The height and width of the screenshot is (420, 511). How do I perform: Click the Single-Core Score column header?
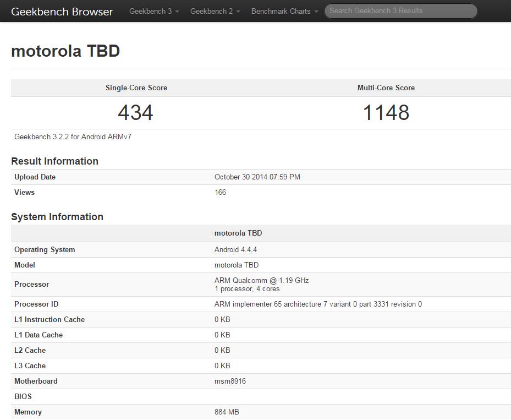point(136,88)
